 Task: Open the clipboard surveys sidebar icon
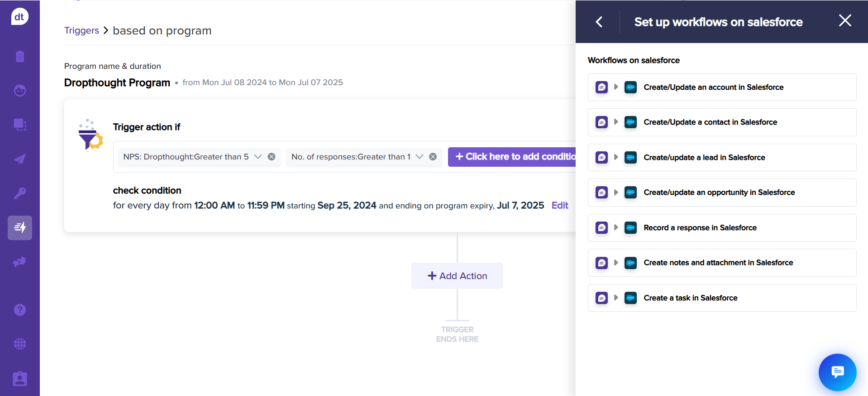(20, 57)
